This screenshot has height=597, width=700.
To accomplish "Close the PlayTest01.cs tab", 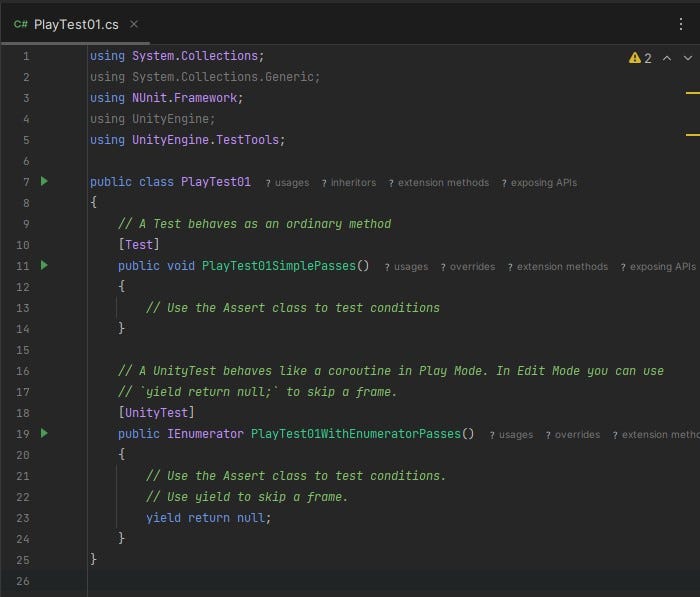I will 133,24.
